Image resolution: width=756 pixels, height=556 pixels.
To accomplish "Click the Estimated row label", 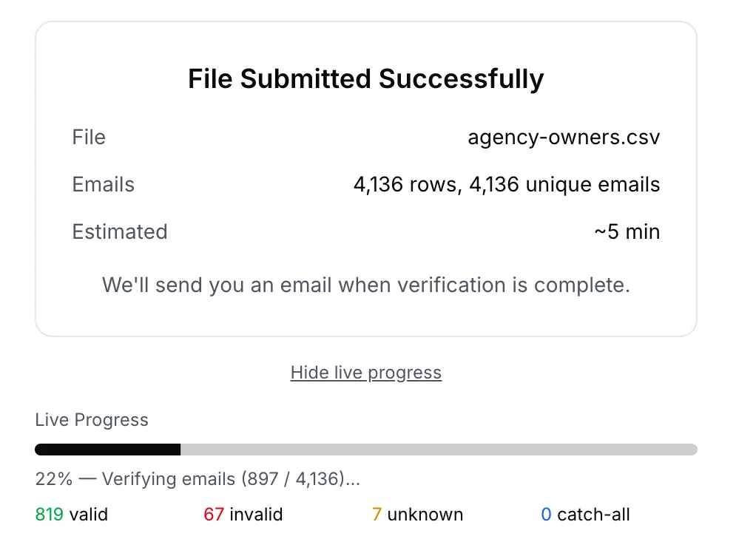I will pos(119,231).
